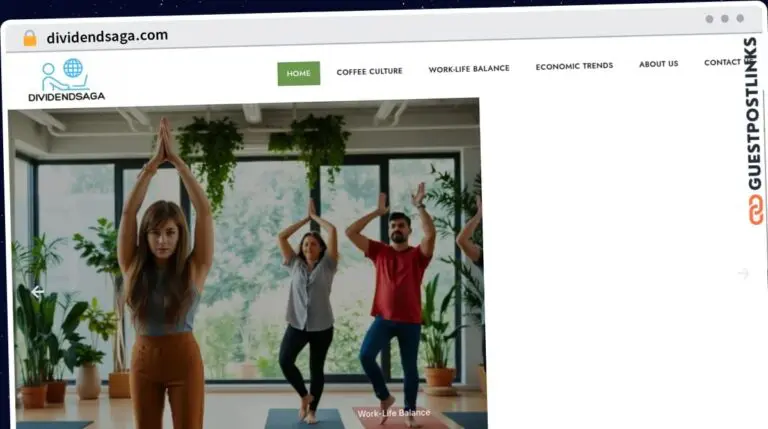Click the padlock icon beside the URL
Viewport: 768px width, 429px height.
point(30,38)
